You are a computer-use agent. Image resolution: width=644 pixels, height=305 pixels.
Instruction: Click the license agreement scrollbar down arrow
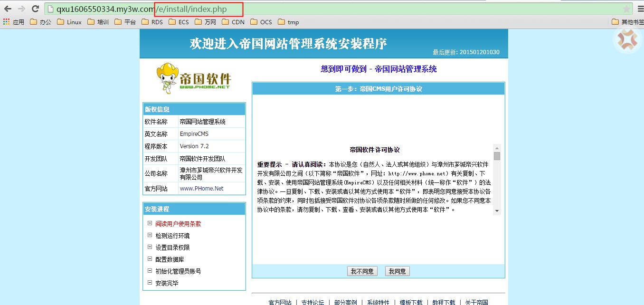pyautogui.click(x=497, y=210)
